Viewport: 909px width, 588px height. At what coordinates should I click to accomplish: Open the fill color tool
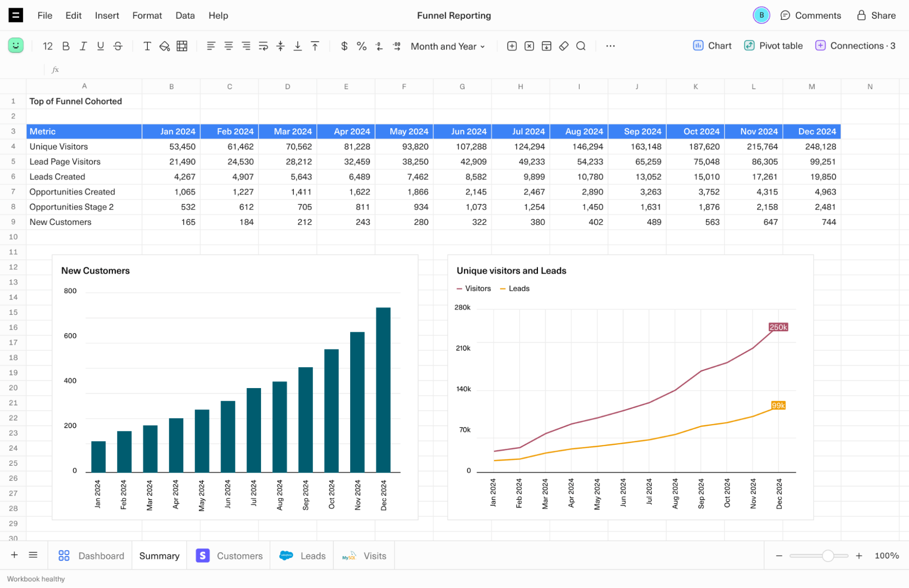click(x=164, y=46)
